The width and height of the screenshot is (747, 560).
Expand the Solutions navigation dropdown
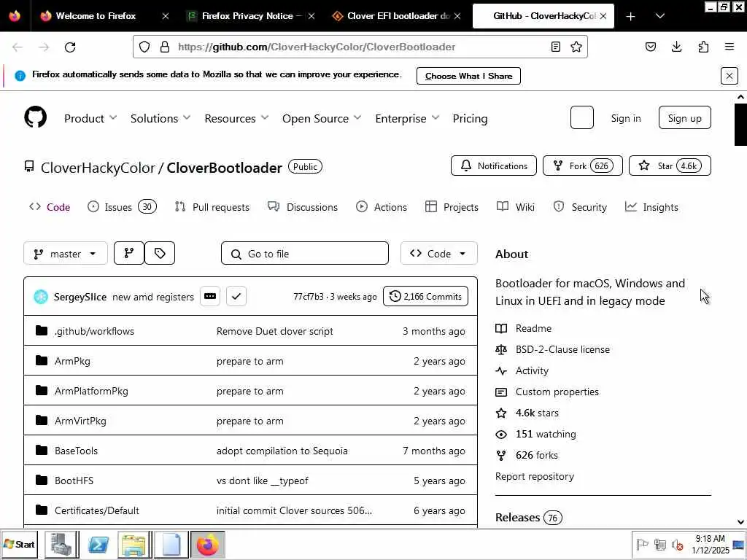click(160, 119)
